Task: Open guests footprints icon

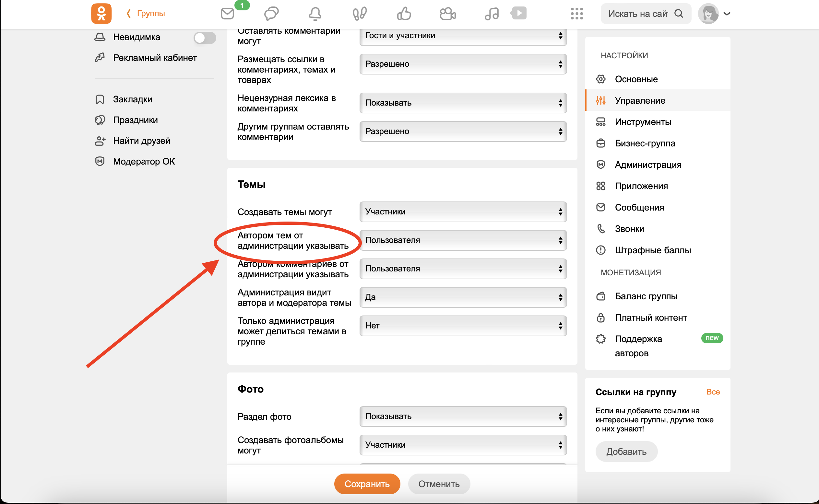Action: pos(359,14)
